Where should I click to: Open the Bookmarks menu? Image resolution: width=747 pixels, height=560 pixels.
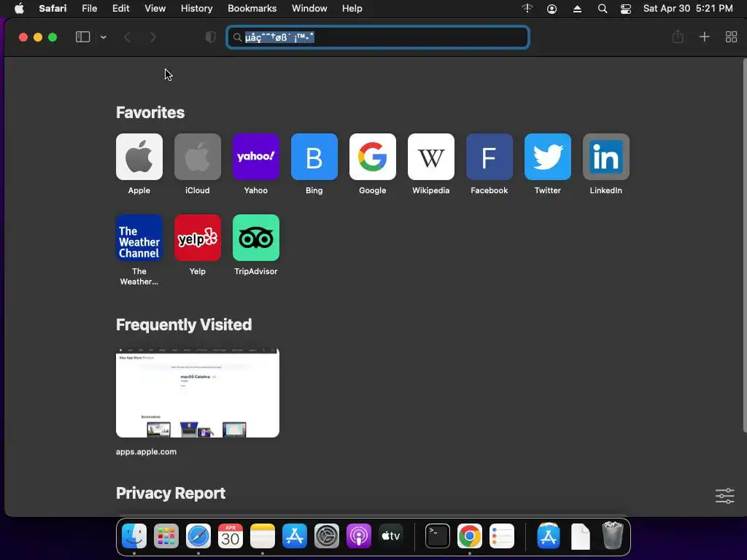coord(252,9)
